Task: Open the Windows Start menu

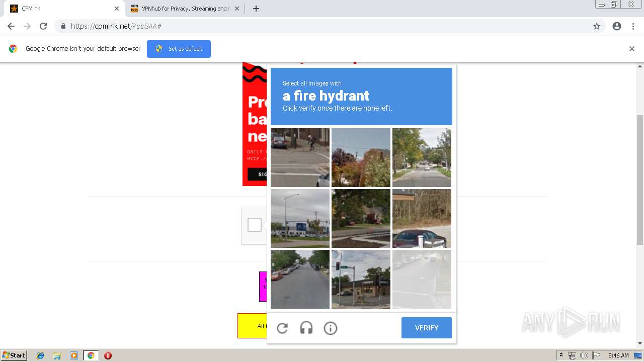Action: pyautogui.click(x=14, y=355)
